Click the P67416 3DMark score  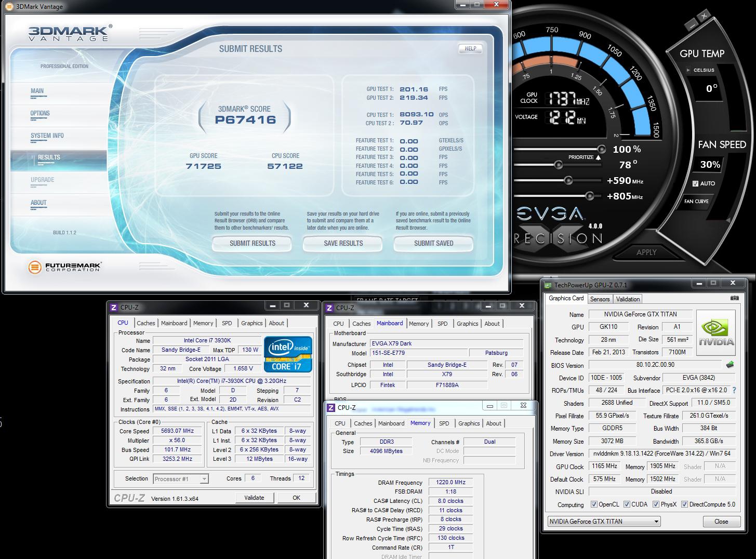click(245, 120)
